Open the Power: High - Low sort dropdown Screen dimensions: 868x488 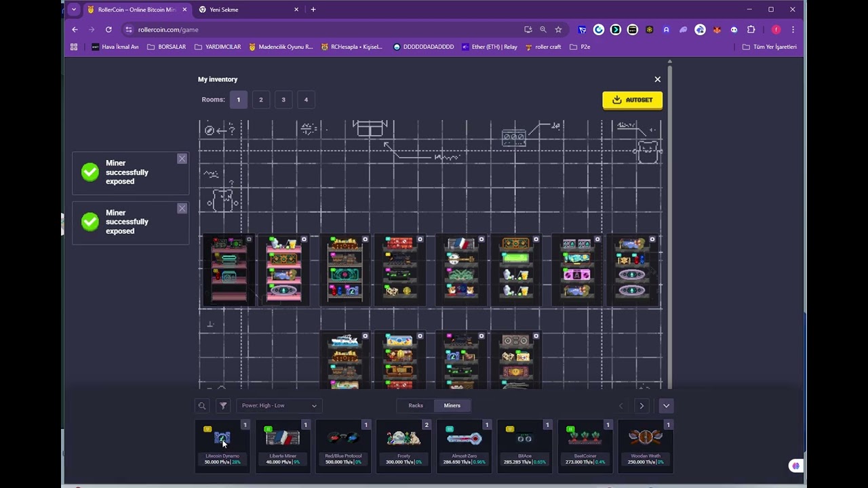279,405
